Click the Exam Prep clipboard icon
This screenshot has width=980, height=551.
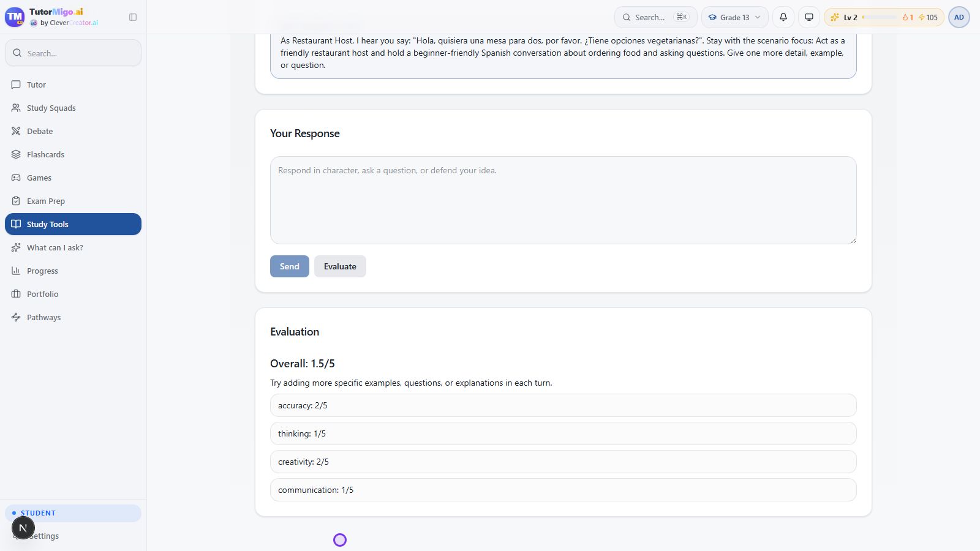[16, 201]
